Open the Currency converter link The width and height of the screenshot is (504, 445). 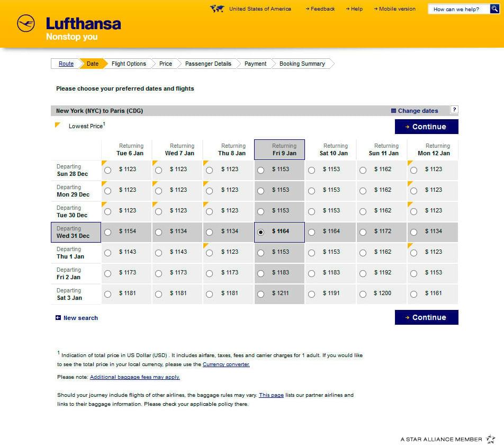click(x=226, y=364)
